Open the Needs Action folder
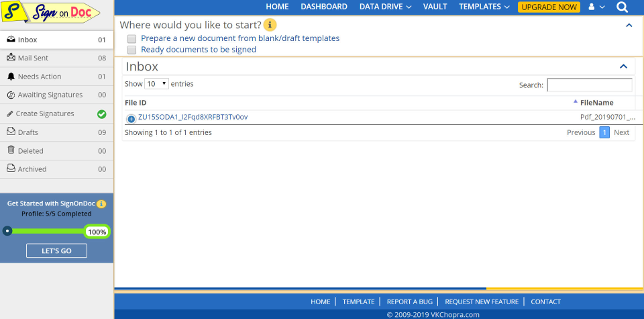This screenshot has width=644, height=319. [x=56, y=77]
